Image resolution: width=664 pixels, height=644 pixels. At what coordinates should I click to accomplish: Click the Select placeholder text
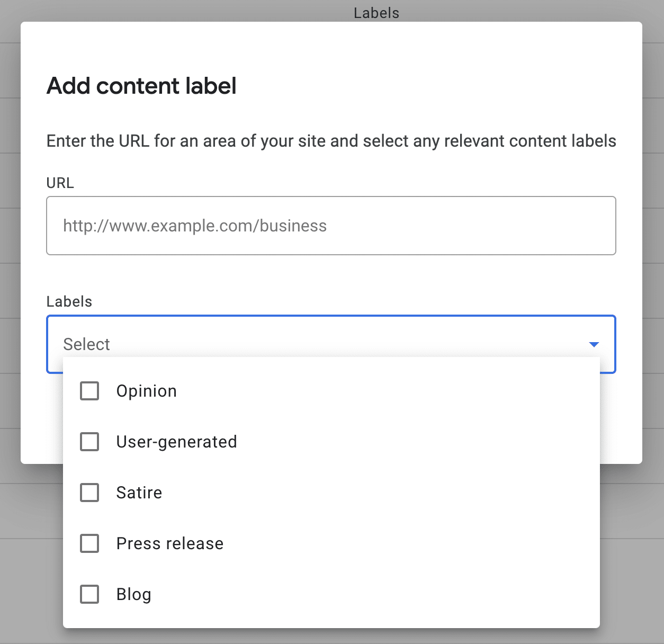tap(87, 344)
